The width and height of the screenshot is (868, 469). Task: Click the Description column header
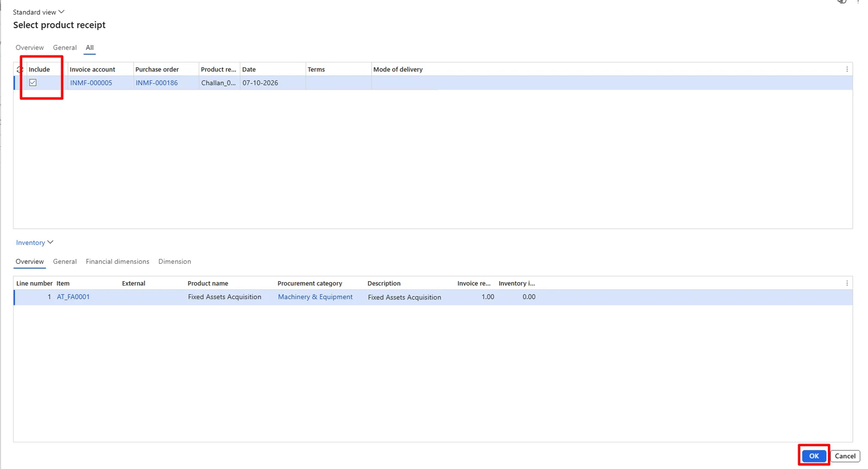coord(384,283)
